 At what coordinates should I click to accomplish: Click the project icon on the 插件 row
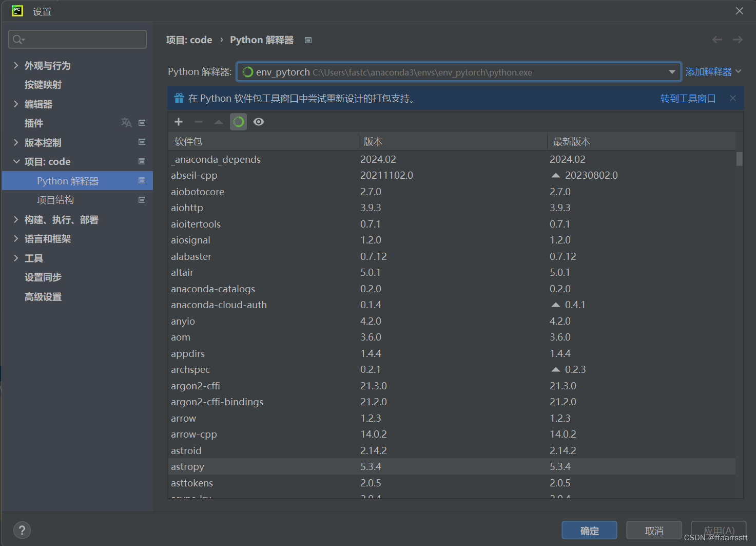(x=142, y=123)
